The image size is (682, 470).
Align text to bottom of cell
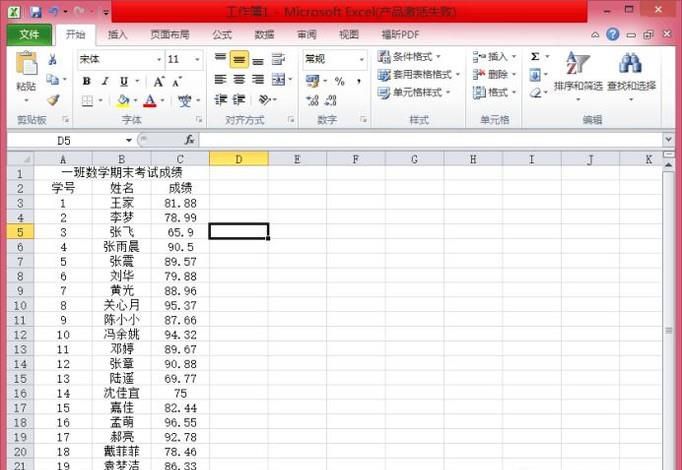click(258, 60)
